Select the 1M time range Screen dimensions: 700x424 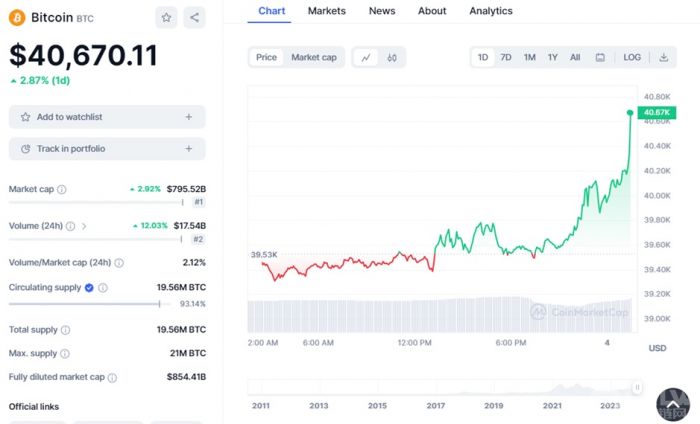(x=529, y=58)
